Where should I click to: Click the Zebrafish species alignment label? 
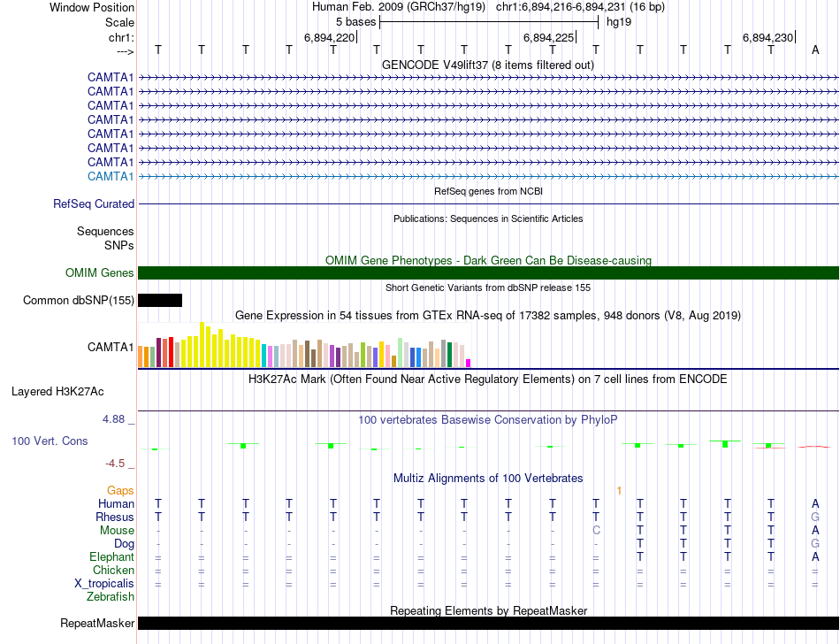[x=111, y=596]
